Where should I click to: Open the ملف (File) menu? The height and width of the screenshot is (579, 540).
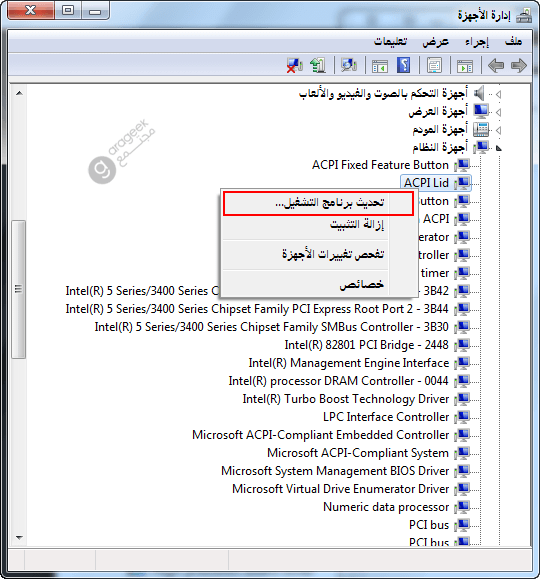click(513, 41)
